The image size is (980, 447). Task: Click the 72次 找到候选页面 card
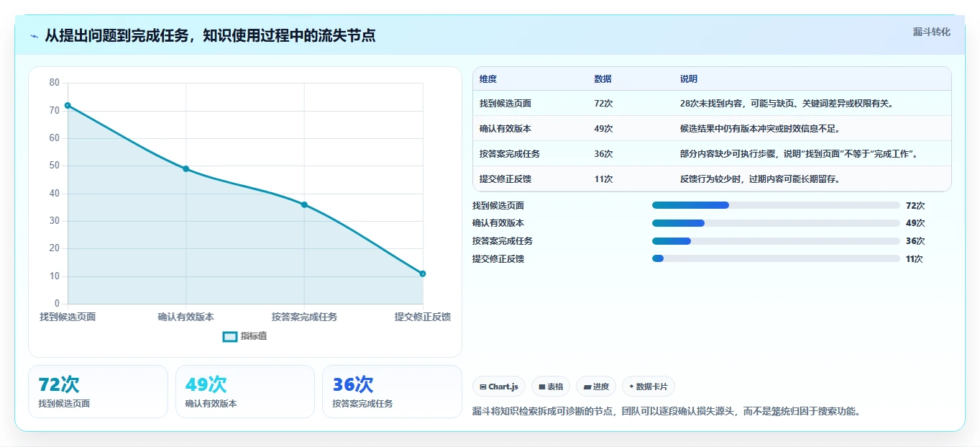pos(98,392)
